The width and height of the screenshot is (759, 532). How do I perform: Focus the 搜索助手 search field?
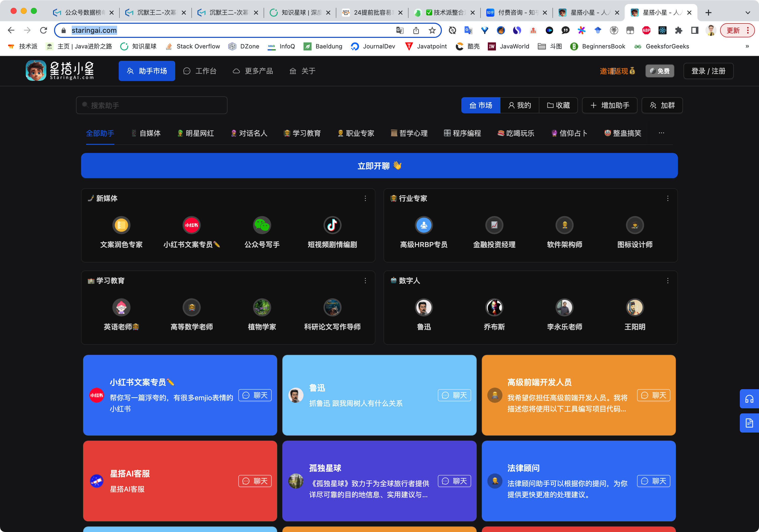[x=152, y=105]
